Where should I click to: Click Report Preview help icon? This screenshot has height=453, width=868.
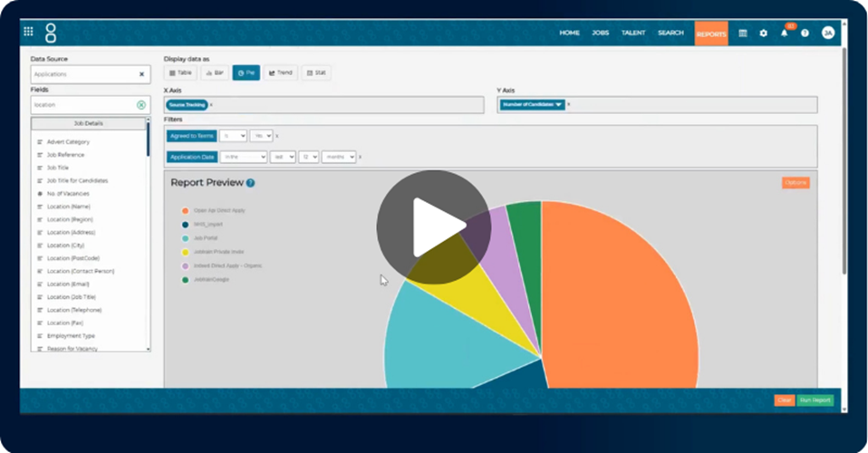[250, 183]
